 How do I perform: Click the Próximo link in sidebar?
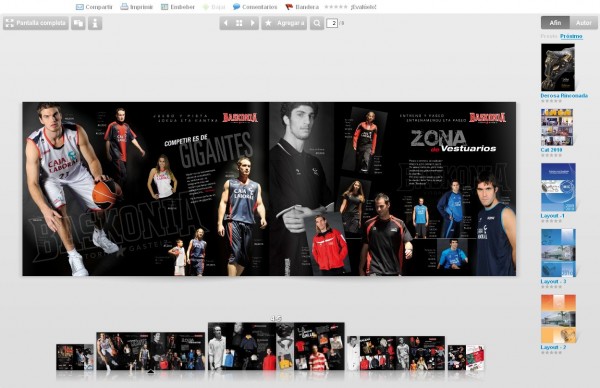(x=571, y=36)
